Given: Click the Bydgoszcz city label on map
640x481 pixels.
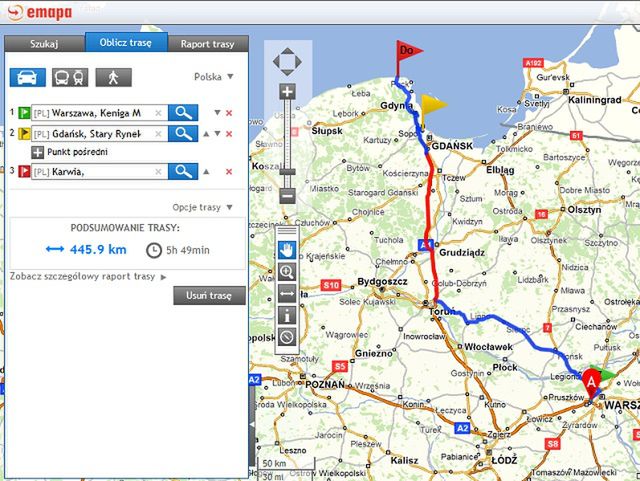Looking at the screenshot, I should click(382, 281).
